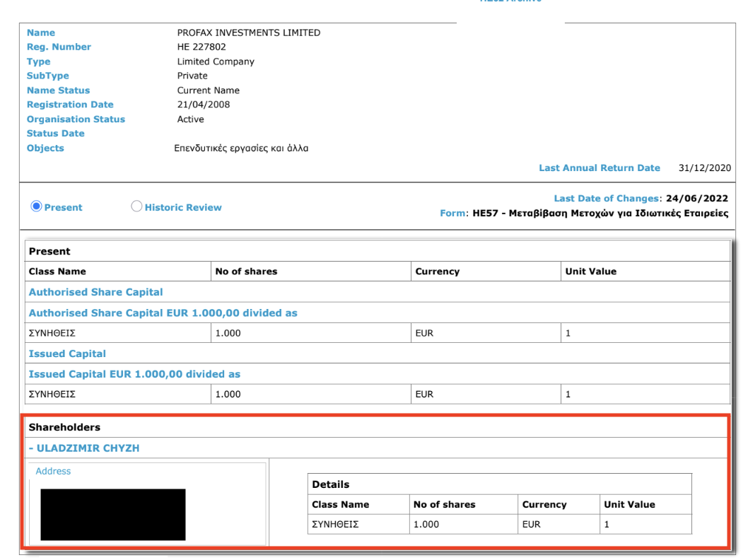Click the Issued Capital heading

click(x=67, y=354)
